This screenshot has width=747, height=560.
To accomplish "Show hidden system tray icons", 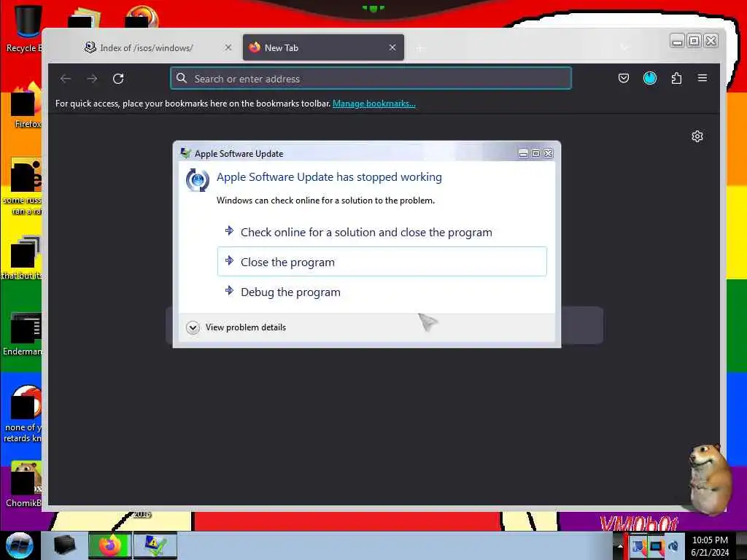I will click(x=620, y=546).
